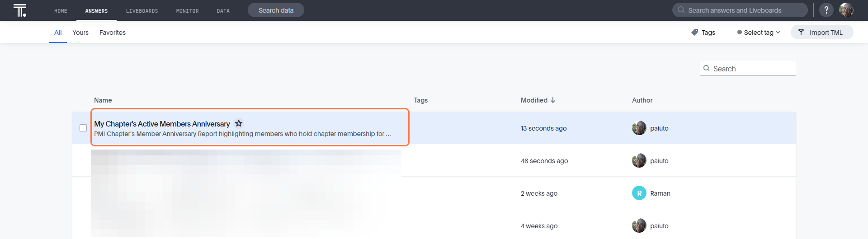Sort by the Modified column header
This screenshot has height=239, width=868.
click(x=534, y=100)
